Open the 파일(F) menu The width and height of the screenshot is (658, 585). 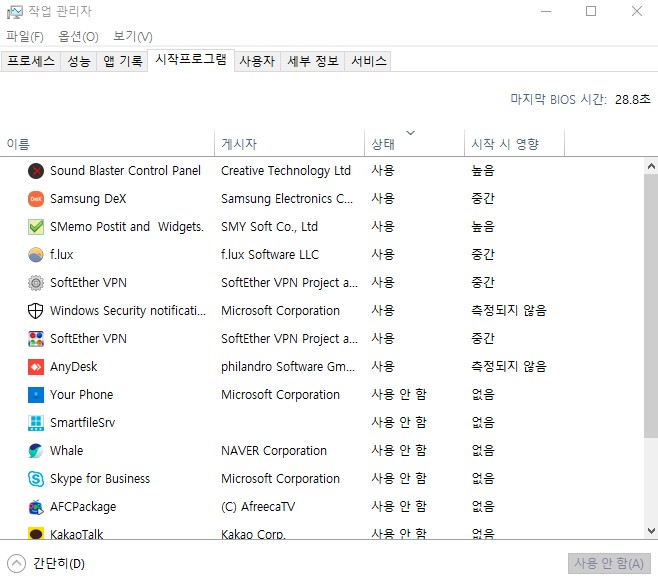pyautogui.click(x=25, y=37)
